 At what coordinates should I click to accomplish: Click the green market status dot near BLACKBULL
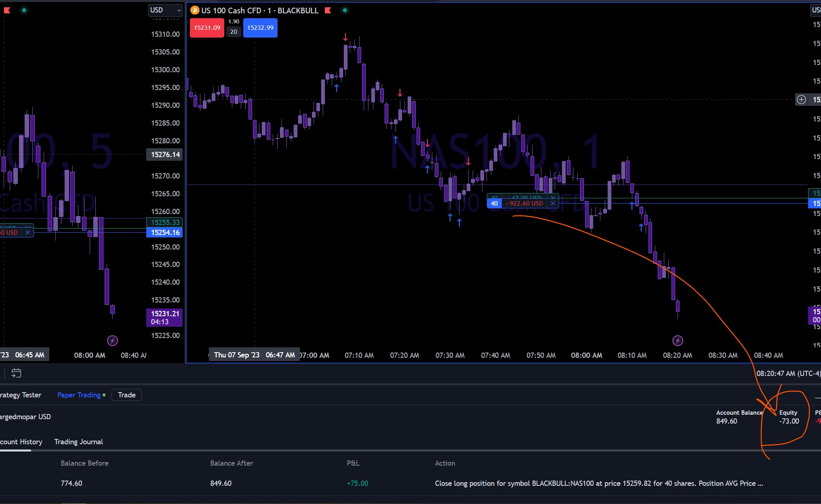[x=345, y=10]
